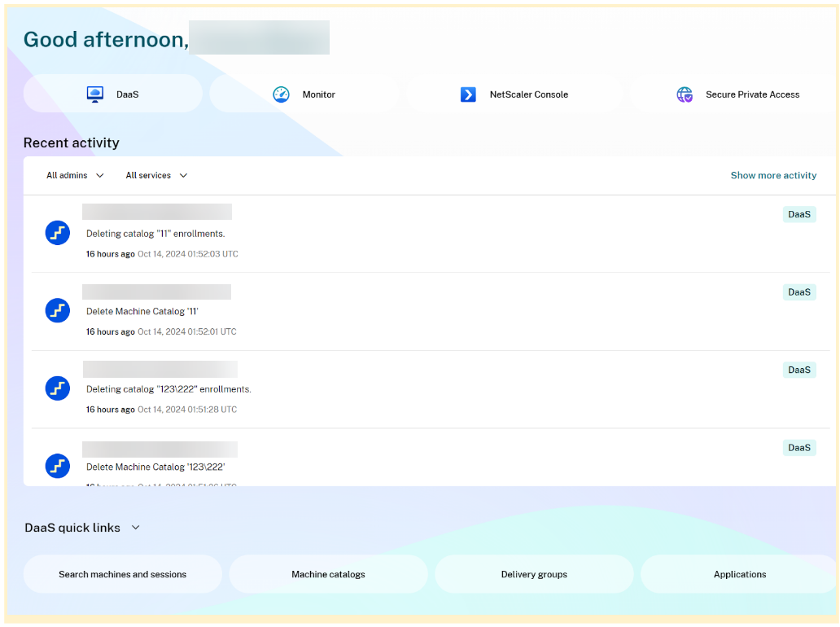Open Search machines and sessions quick link
Screen dimensions: 840x627
[122, 574]
